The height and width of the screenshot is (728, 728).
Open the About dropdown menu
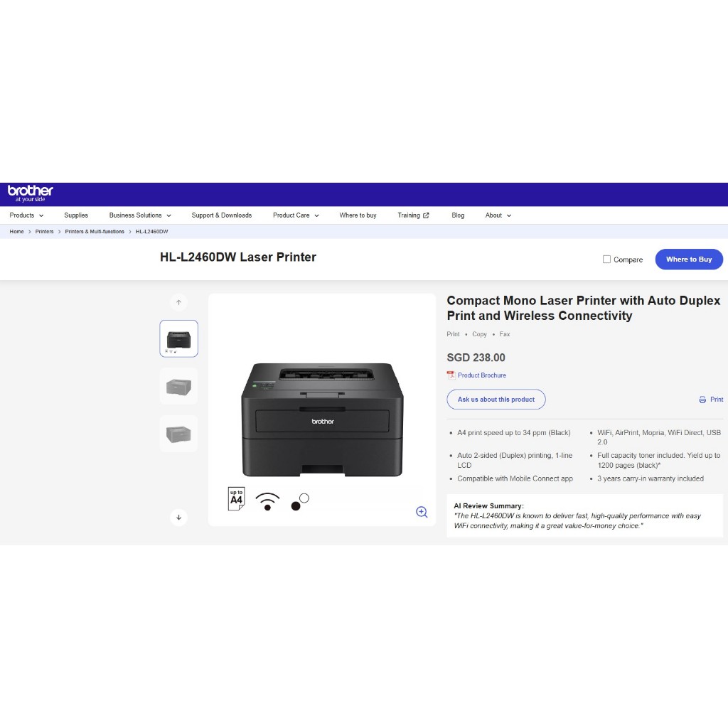pyautogui.click(x=498, y=215)
